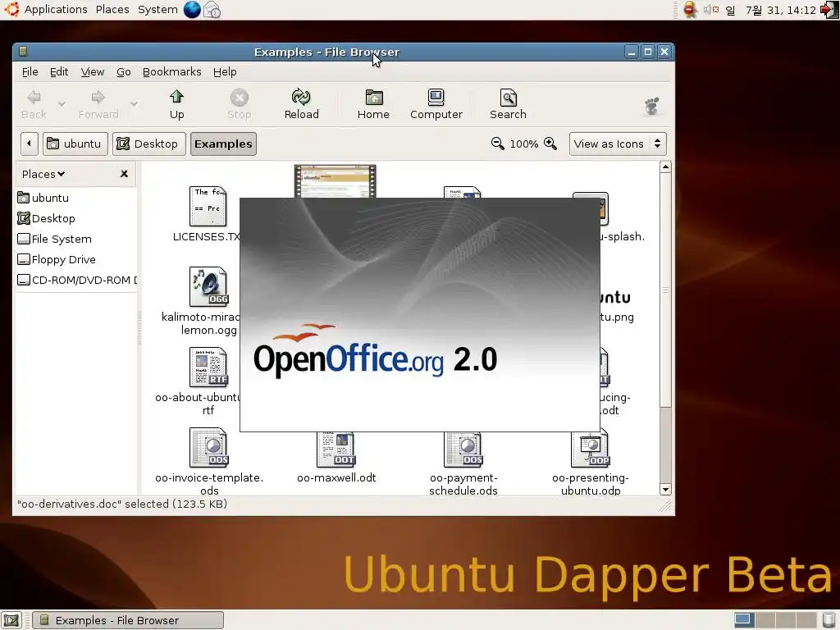Zoom in with plus magnifier

[x=550, y=144]
